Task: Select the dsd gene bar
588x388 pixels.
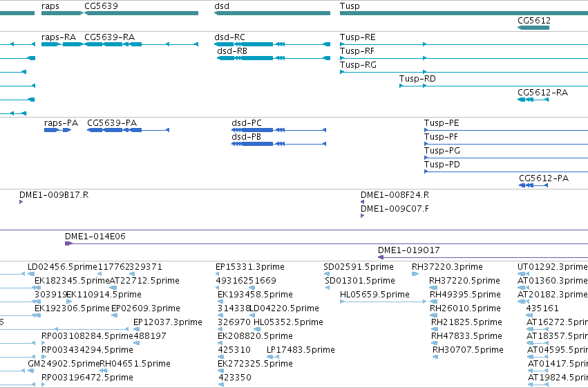Action: pyautogui.click(x=272, y=13)
